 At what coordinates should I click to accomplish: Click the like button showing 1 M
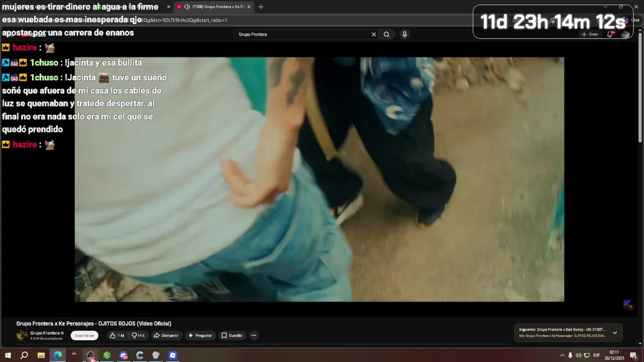tap(117, 335)
